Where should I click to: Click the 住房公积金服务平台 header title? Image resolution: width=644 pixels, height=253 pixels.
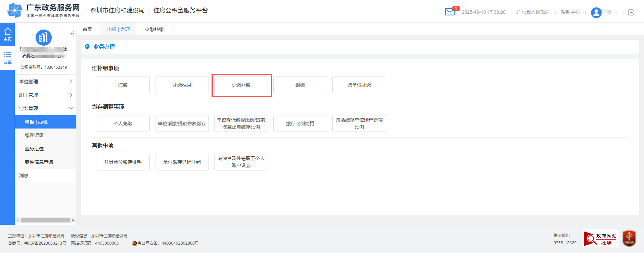(181, 10)
